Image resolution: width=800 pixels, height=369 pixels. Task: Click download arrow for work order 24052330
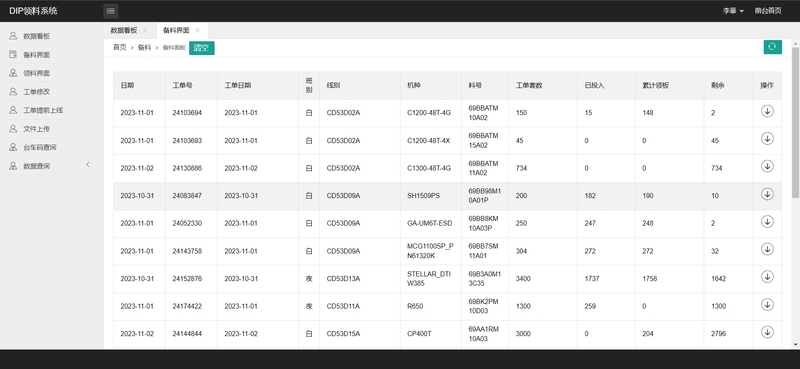tap(767, 222)
